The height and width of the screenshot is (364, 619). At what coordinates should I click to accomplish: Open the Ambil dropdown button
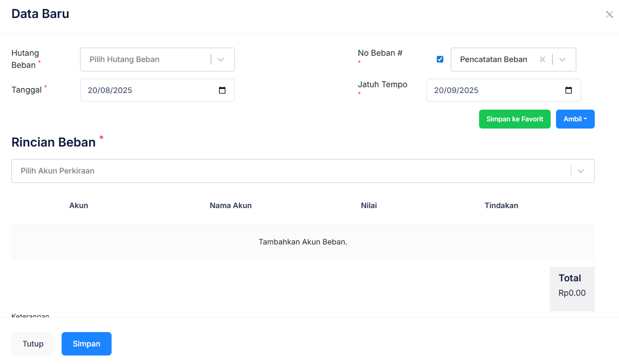click(575, 119)
